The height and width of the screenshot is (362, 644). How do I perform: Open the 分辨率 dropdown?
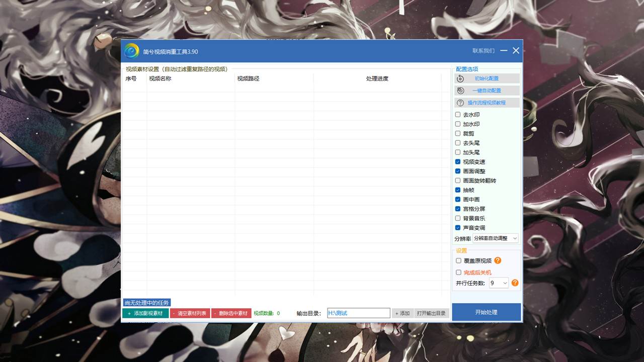(x=495, y=238)
